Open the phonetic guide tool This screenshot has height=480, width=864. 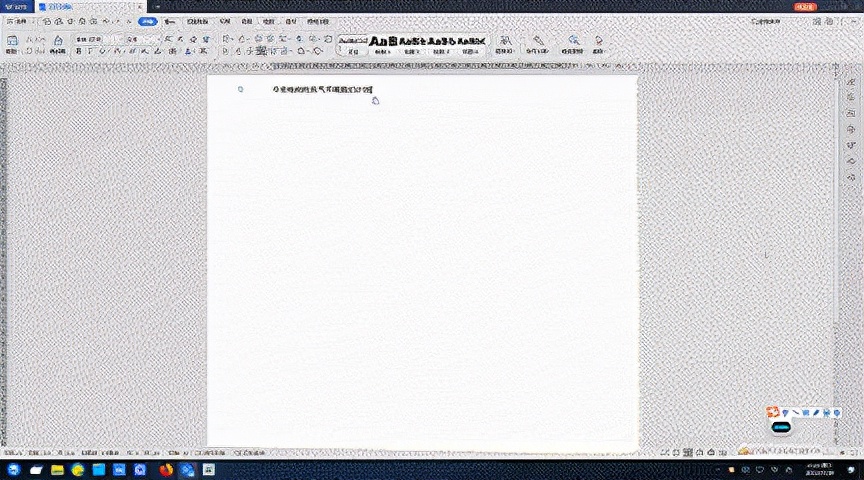pos(206,40)
